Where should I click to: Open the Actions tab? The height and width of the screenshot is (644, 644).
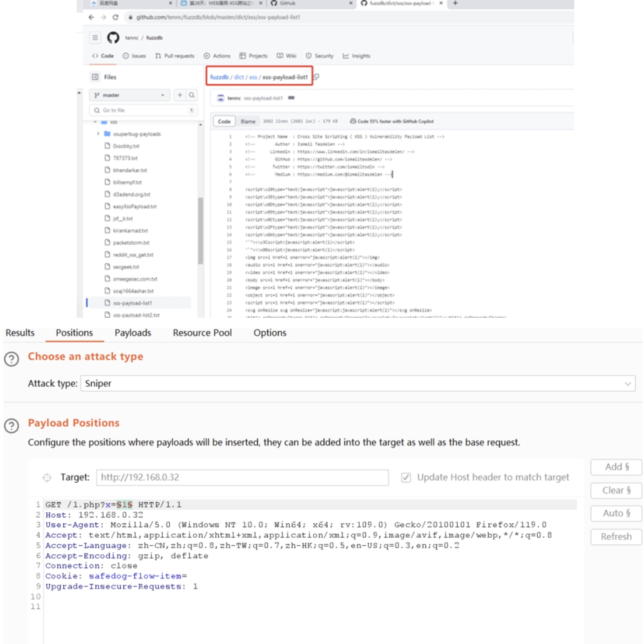217,56
